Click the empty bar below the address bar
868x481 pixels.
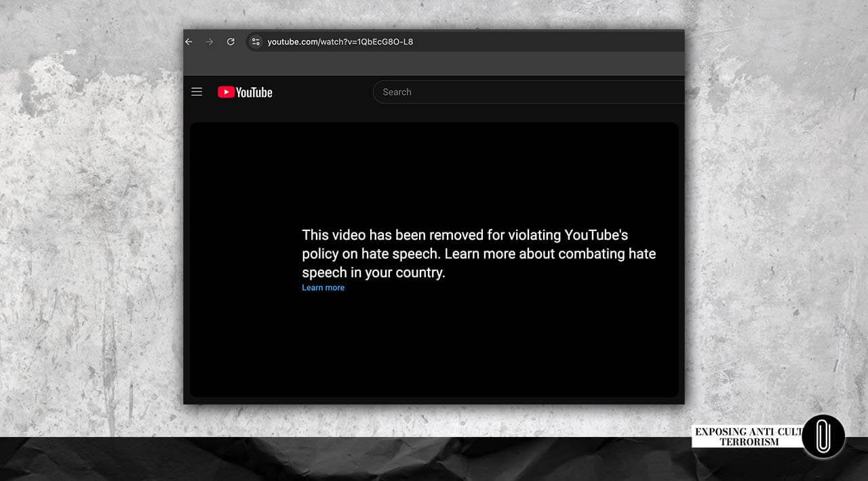coord(434,64)
